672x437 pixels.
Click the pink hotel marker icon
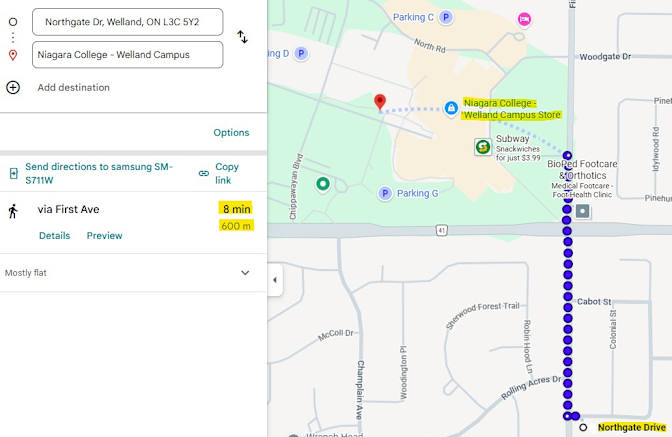524,19
